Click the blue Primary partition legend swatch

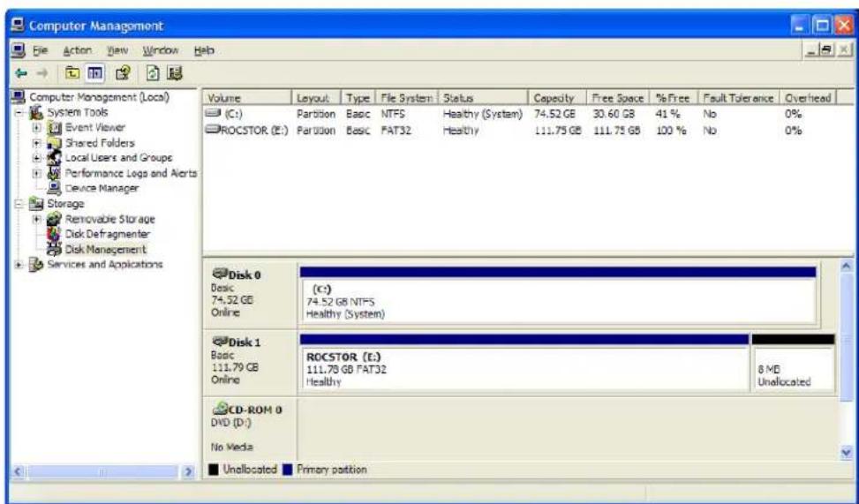pos(288,470)
